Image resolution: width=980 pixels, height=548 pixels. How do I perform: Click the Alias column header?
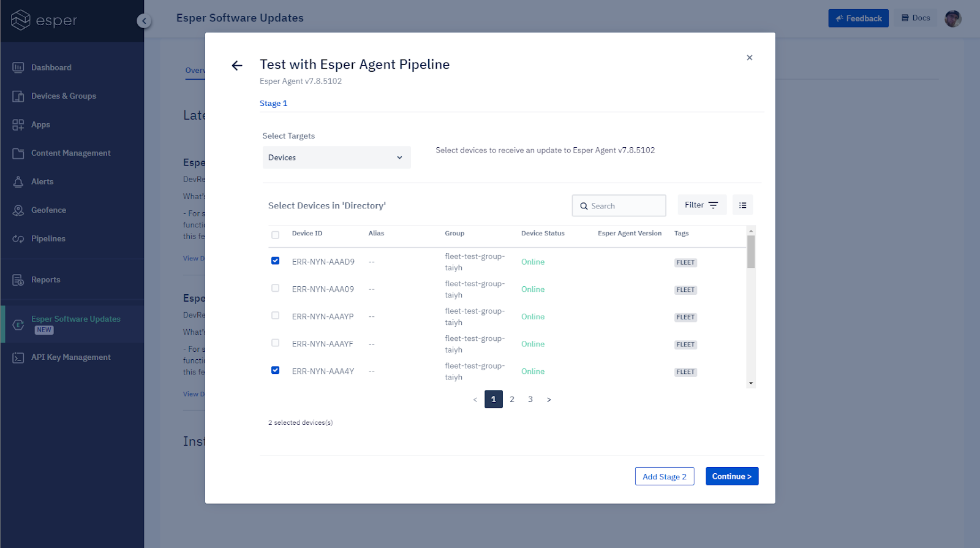[x=376, y=234]
